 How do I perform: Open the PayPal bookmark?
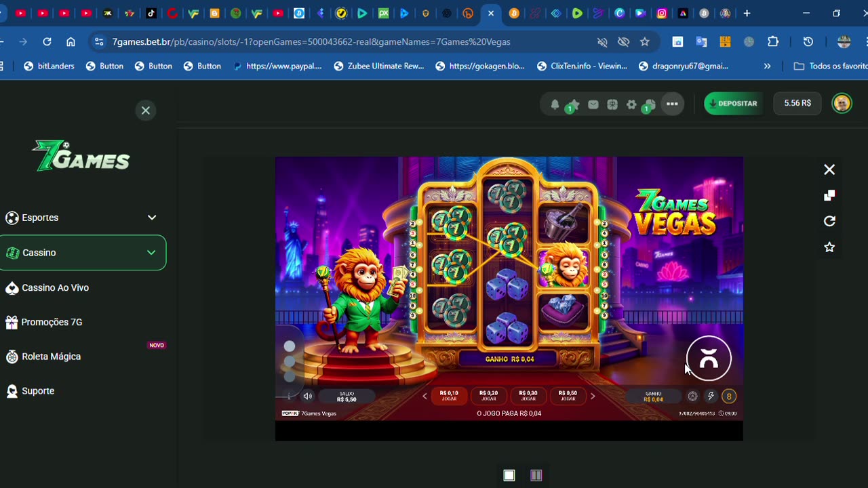click(x=277, y=66)
